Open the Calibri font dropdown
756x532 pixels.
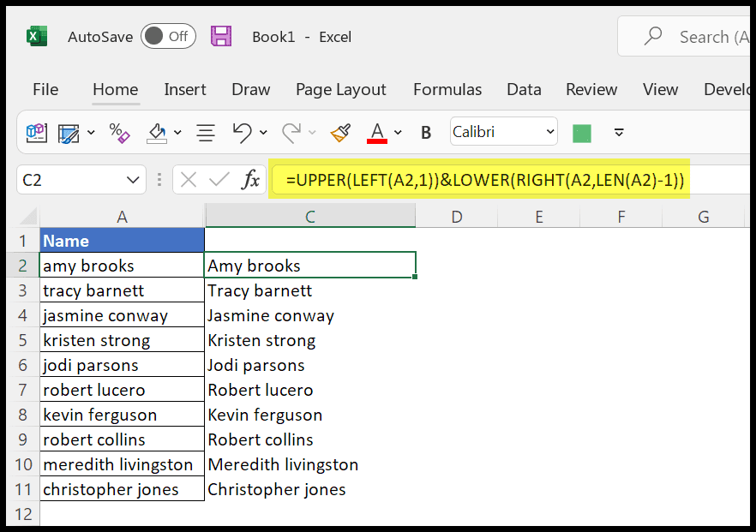[550, 132]
